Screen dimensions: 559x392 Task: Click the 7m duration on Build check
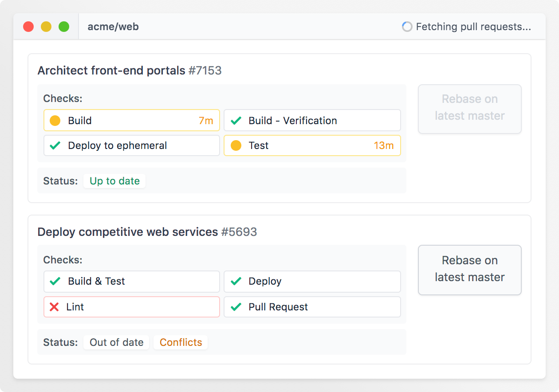(205, 121)
